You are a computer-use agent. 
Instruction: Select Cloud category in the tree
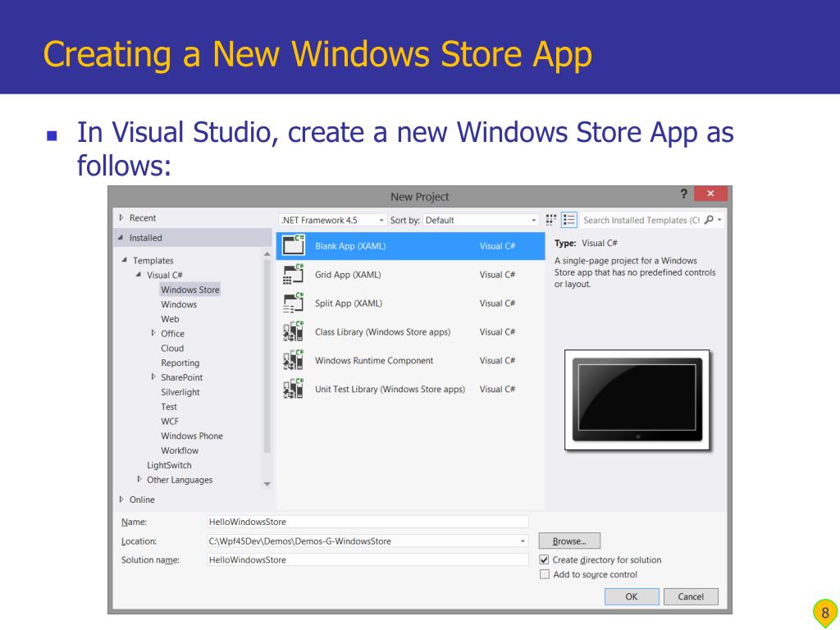click(172, 348)
